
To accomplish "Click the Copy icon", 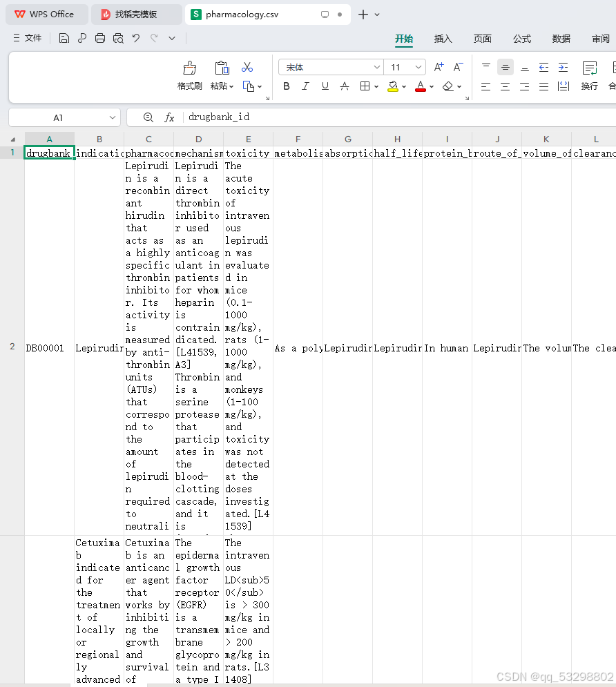I will click(x=249, y=86).
